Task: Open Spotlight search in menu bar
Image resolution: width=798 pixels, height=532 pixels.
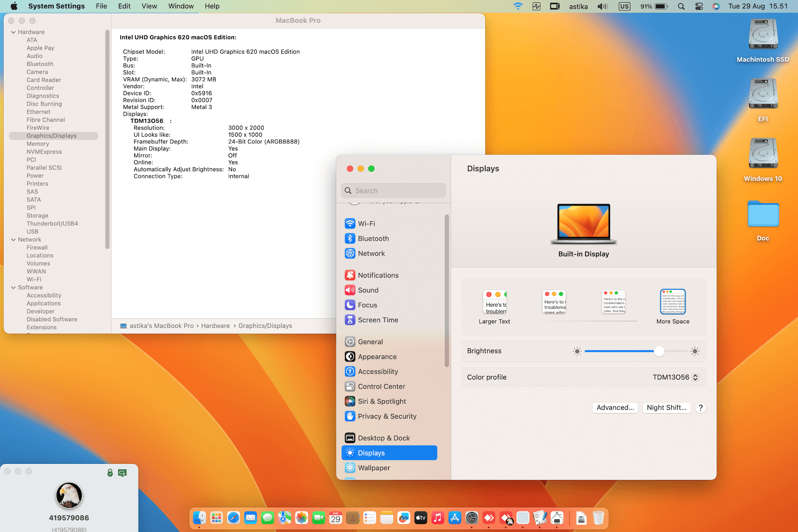Action: point(681,6)
